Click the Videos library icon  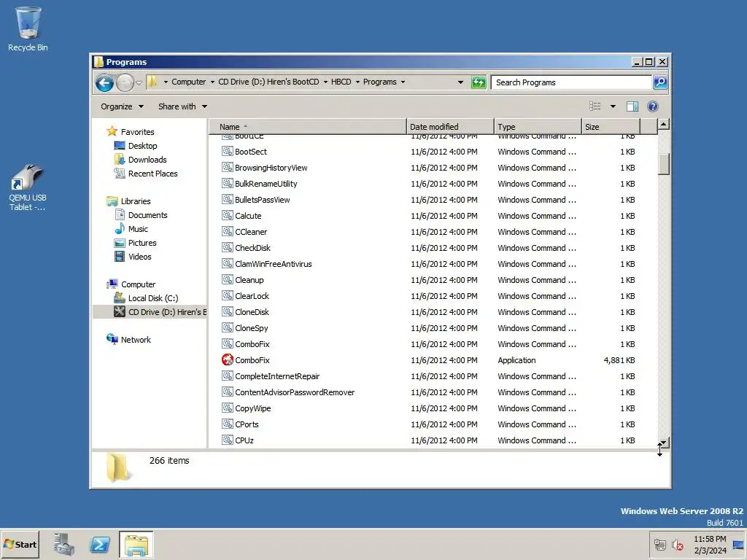click(x=120, y=256)
